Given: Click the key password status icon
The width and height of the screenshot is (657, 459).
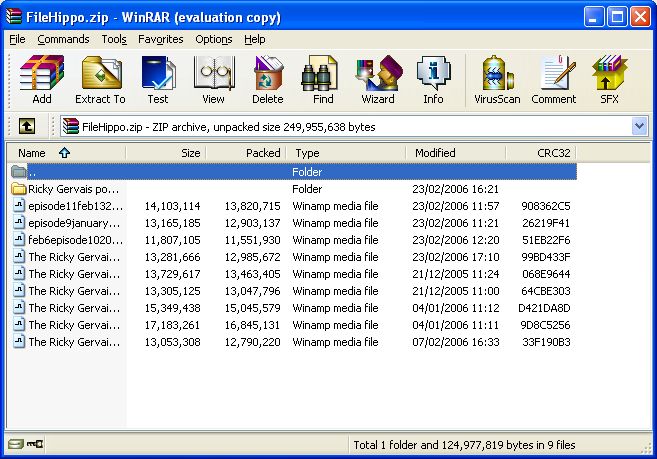Looking at the screenshot, I should coord(35,444).
